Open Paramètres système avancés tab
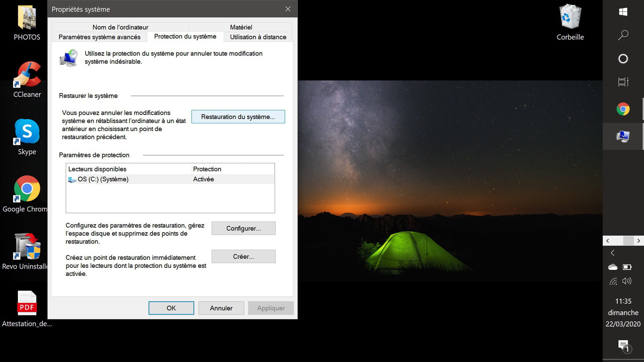The height and width of the screenshot is (362, 644). (x=100, y=37)
